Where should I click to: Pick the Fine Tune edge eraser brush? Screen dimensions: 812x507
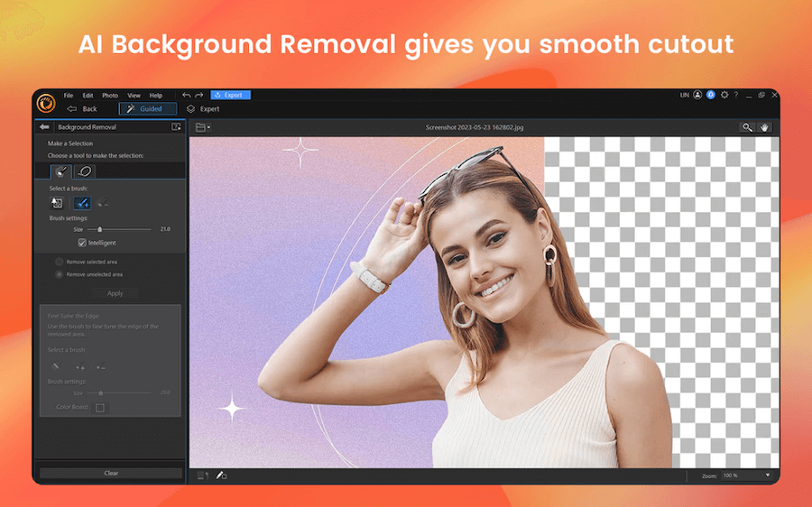(x=56, y=366)
